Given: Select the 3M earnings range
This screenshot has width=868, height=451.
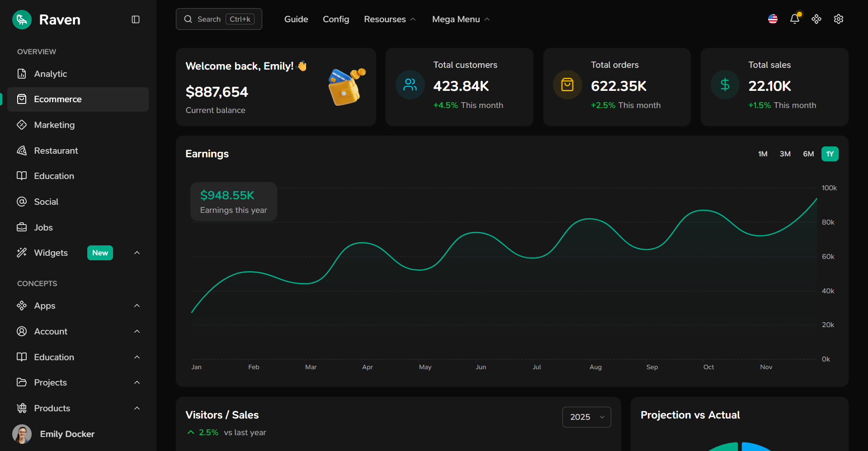Looking at the screenshot, I should (x=785, y=154).
